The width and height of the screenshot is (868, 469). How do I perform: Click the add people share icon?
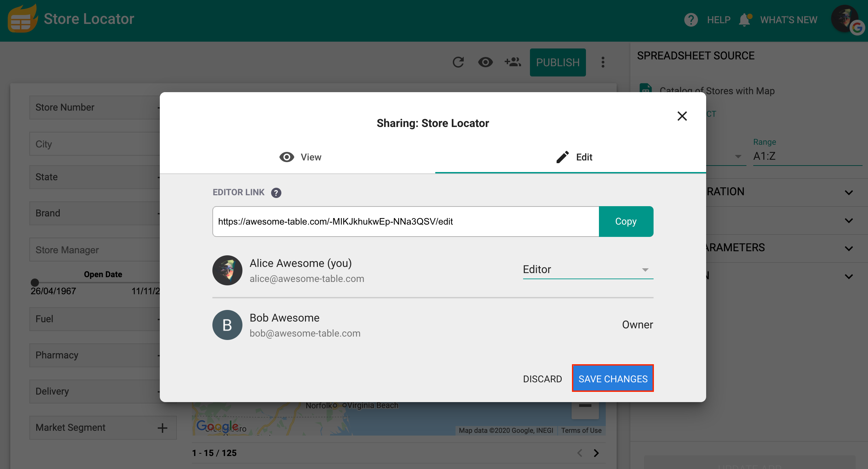coord(513,62)
